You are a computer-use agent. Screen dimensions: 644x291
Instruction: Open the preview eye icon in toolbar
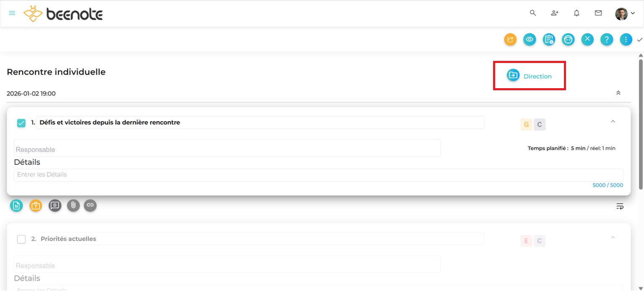pos(530,39)
